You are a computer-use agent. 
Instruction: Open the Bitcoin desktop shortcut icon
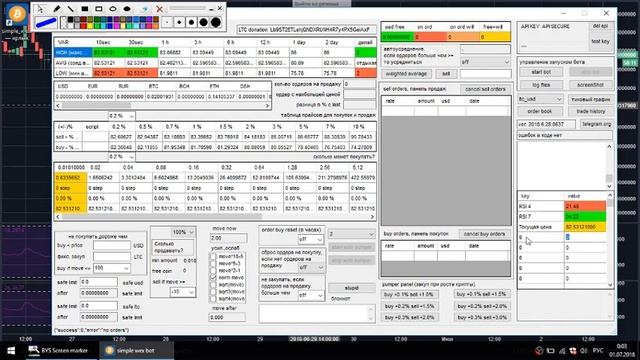tap(16, 15)
